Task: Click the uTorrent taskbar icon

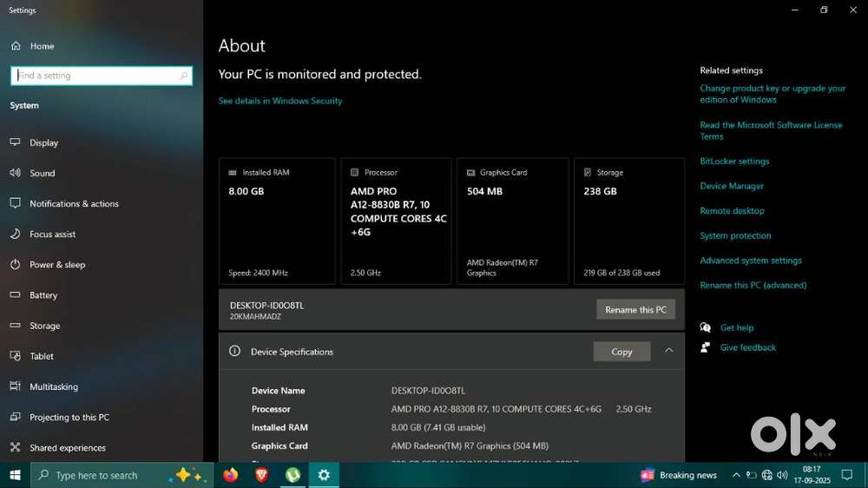Action: click(x=293, y=475)
